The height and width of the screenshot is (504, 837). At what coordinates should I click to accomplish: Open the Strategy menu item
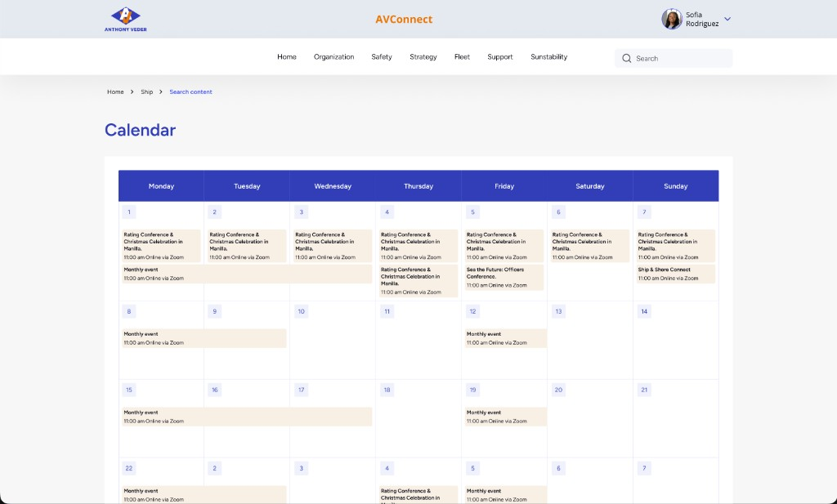pyautogui.click(x=423, y=56)
